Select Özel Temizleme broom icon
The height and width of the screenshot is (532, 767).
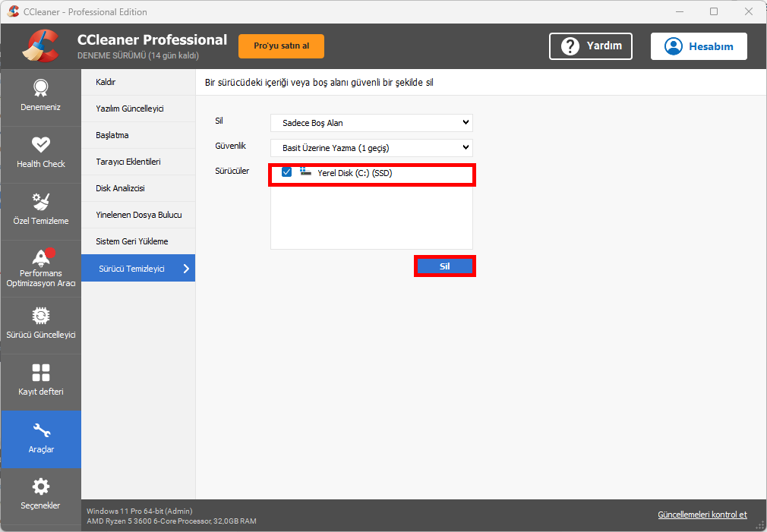tap(40, 201)
